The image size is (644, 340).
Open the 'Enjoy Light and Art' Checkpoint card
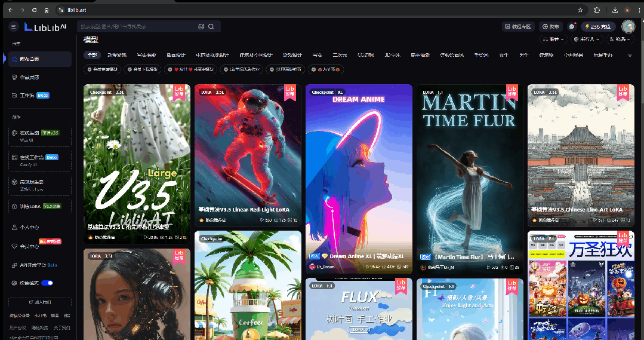pyautogui.click(x=470, y=309)
